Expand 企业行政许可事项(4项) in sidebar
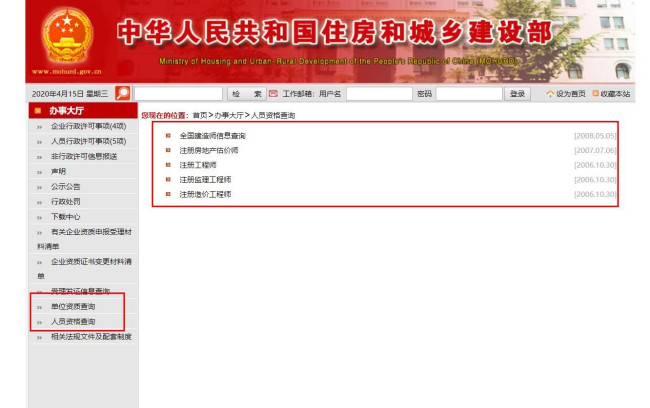The image size is (650, 408). [x=88, y=126]
